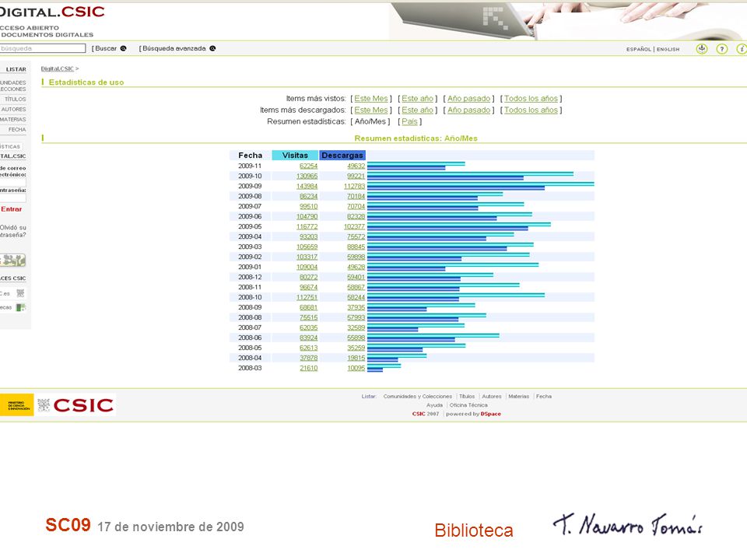Click footer link Comunidades y Colecciones
This screenshot has width=747, height=560.
pos(417,396)
